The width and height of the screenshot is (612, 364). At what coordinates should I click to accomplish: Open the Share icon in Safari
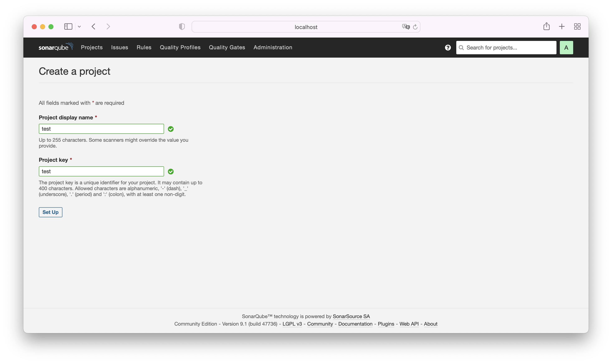[x=546, y=26]
